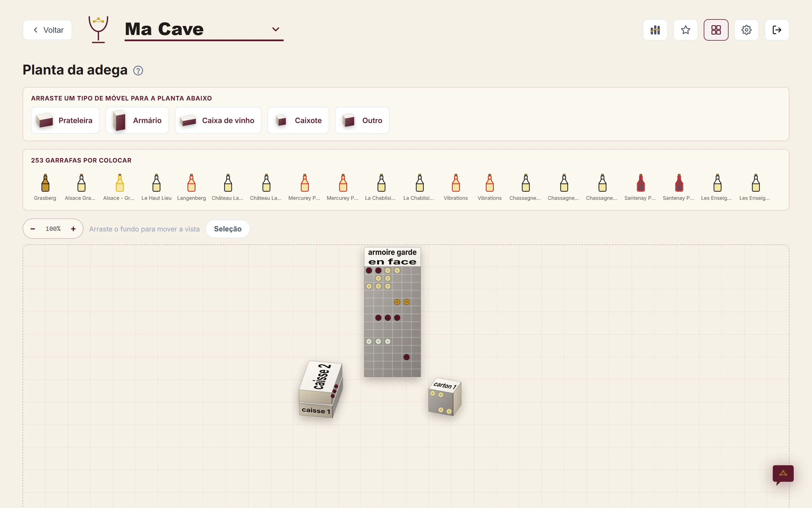Pick the Alsace - Gr... yellow bottle
Screen dimensions: 812x508
pos(119,187)
